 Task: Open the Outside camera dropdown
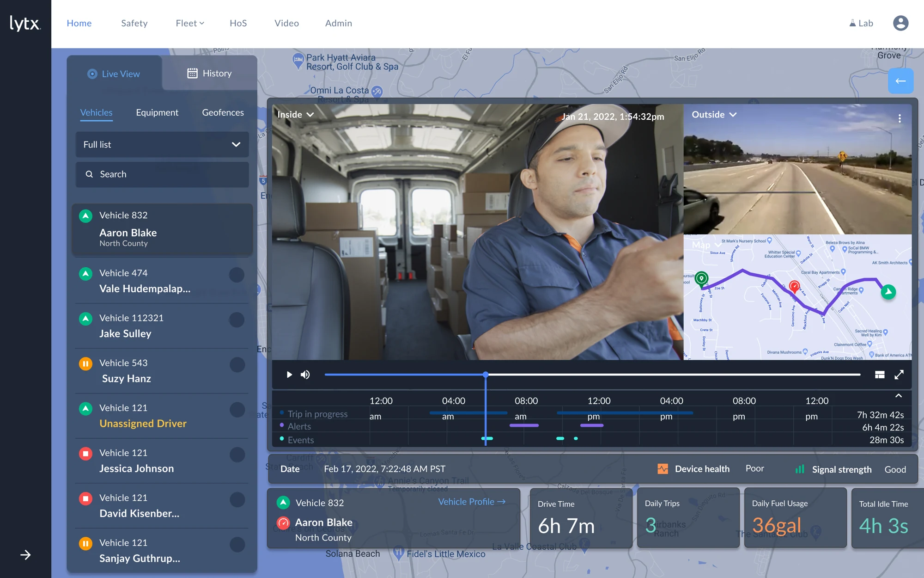click(714, 115)
